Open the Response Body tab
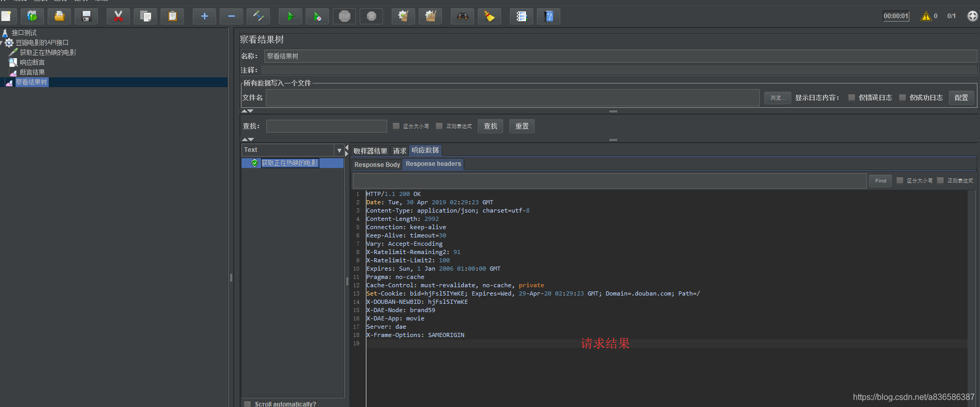This screenshot has height=407, width=980. tap(377, 164)
